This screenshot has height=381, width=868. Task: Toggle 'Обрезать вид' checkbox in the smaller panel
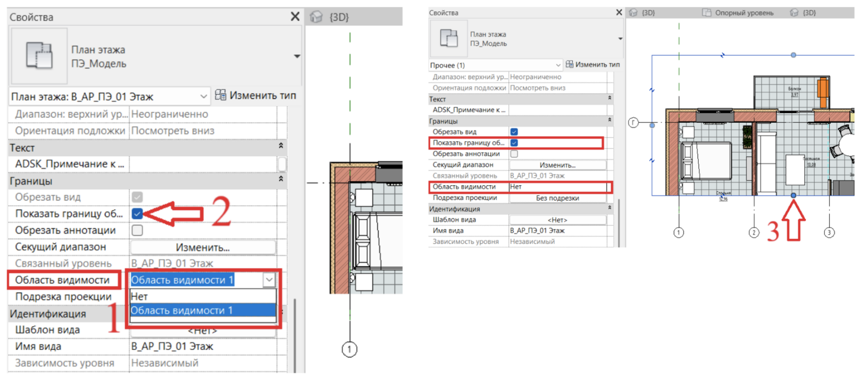[514, 132]
